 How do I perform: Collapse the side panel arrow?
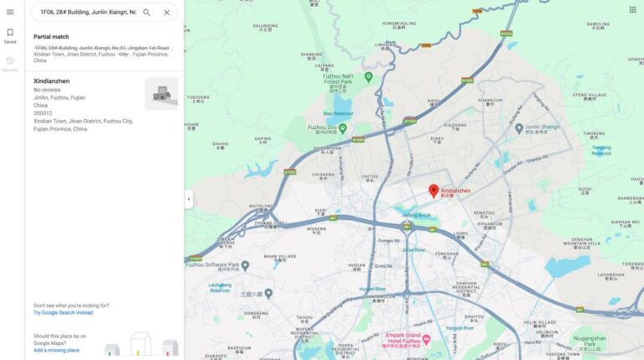click(189, 199)
